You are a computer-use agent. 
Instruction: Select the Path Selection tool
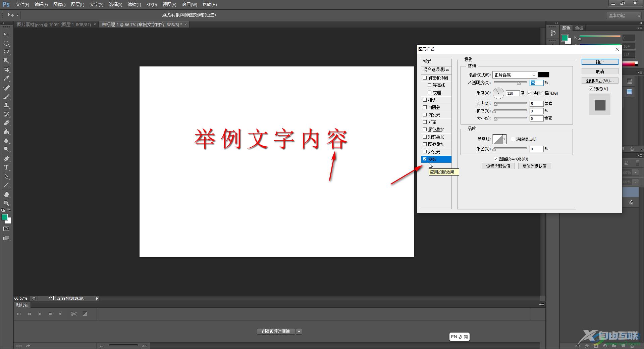(6, 176)
